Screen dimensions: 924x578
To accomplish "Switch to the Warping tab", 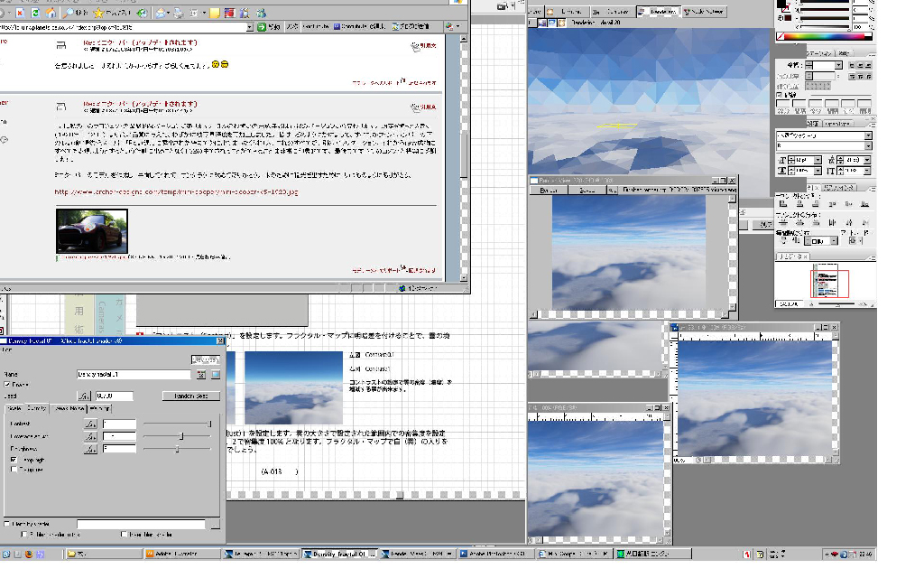I will point(99,408).
